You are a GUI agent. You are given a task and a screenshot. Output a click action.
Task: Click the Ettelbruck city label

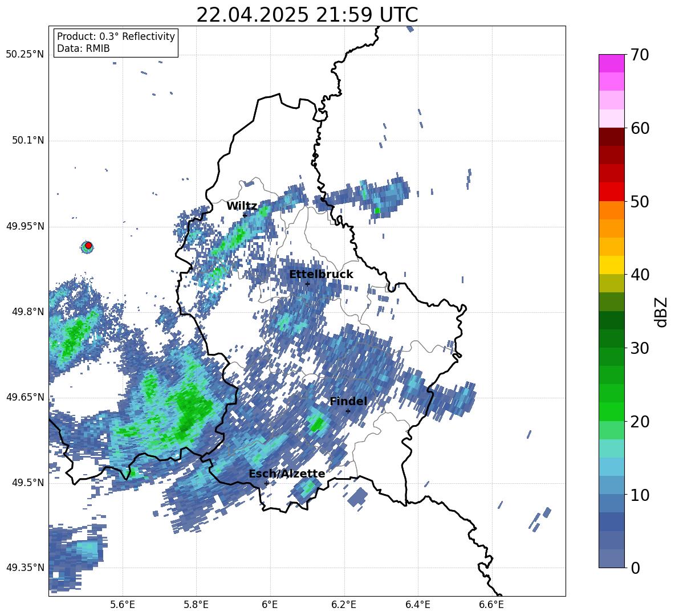pos(321,275)
